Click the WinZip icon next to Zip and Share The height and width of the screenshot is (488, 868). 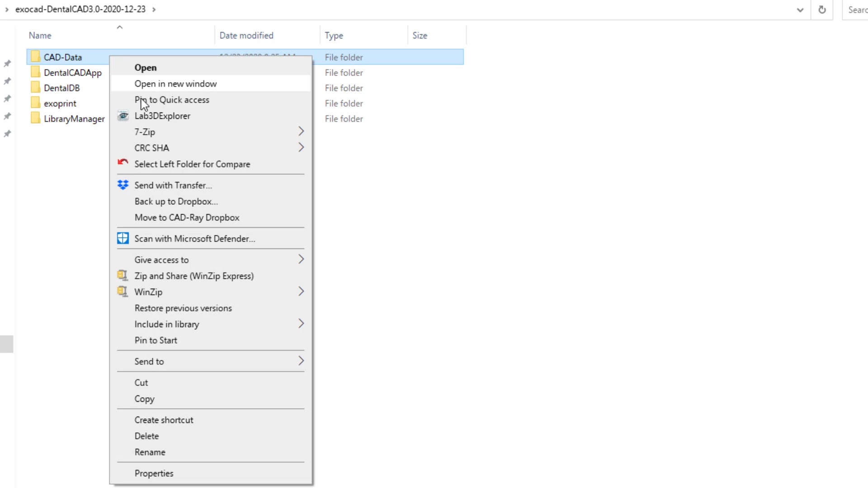point(122,275)
